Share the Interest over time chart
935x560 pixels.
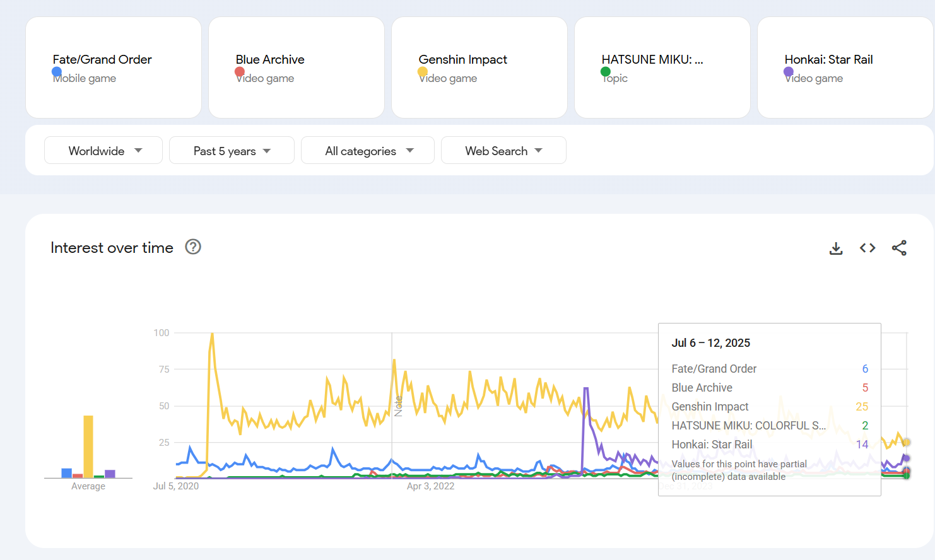[x=899, y=248]
